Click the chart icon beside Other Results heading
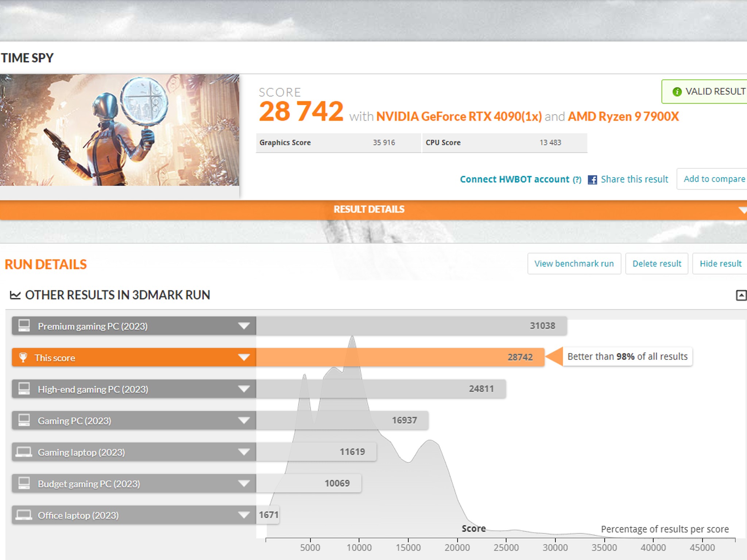This screenshot has width=747, height=560. point(15,295)
